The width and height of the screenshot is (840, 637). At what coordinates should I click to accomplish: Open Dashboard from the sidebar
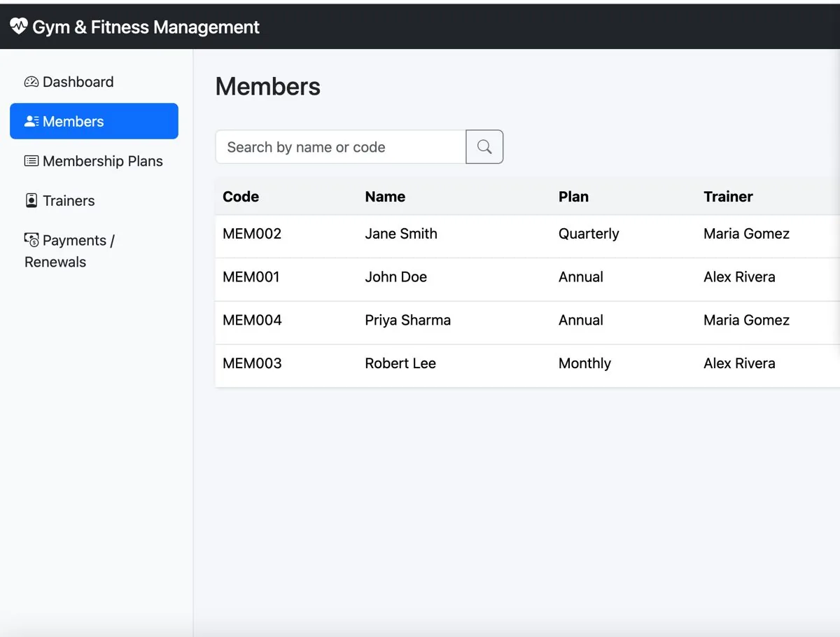[x=94, y=82]
